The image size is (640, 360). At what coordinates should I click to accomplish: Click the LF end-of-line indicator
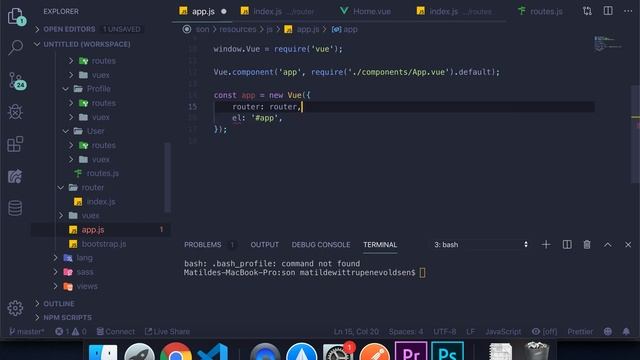pyautogui.click(x=471, y=331)
